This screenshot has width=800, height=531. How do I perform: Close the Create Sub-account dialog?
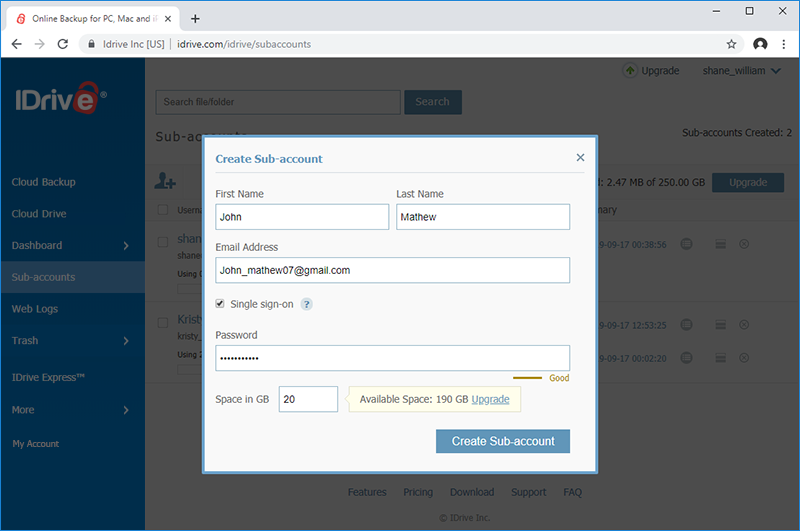580,158
